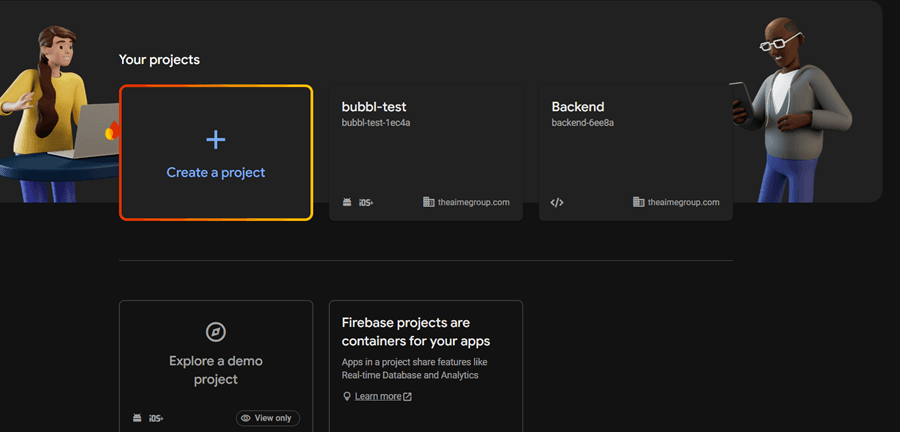This screenshot has height=433, width=900.
Task: Click the Your projects heading
Action: 159,60
